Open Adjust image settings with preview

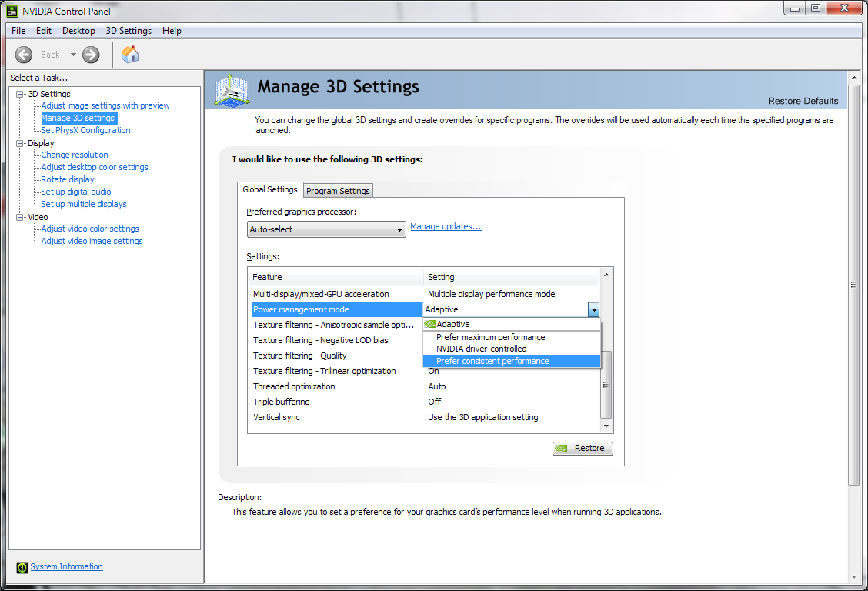click(105, 105)
